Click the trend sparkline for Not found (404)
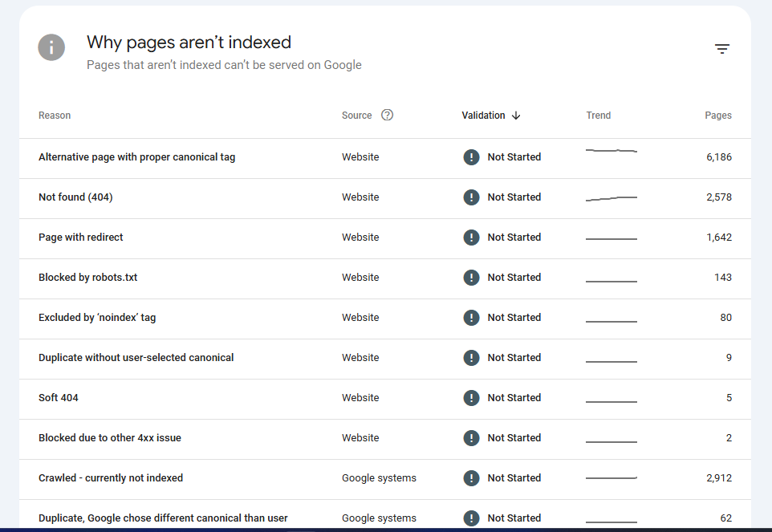Viewport: 772px width, 532px height. coord(611,198)
